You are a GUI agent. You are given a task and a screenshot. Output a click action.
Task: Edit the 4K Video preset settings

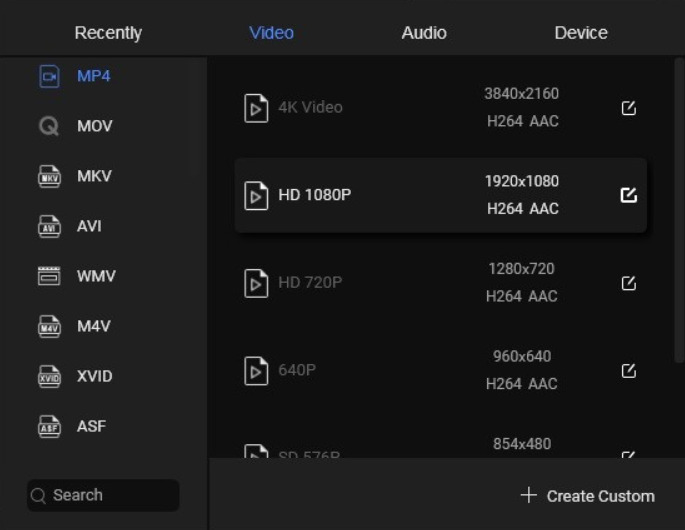[629, 108]
